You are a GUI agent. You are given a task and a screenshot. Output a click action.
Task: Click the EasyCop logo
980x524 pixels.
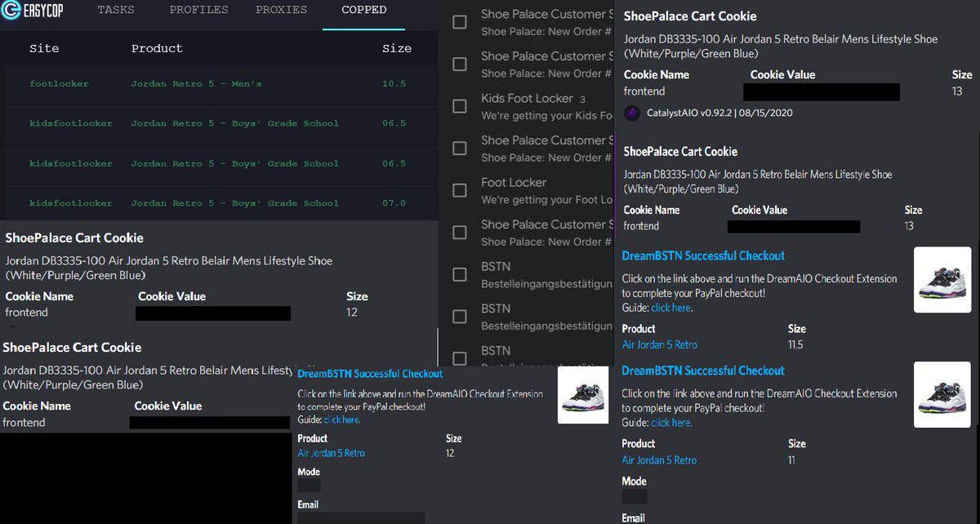coord(32,11)
